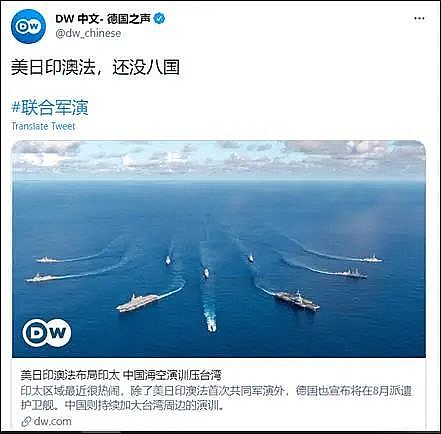Click the link chain icon beside dw.com

(x=26, y=422)
